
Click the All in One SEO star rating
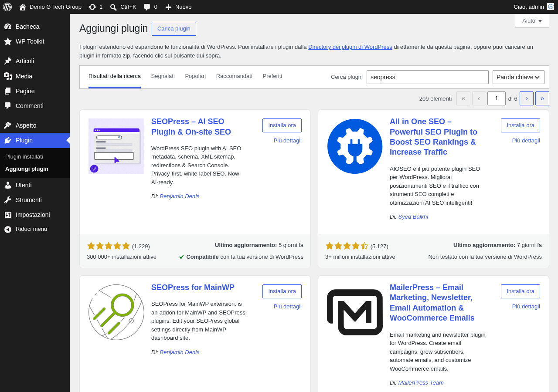347,246
